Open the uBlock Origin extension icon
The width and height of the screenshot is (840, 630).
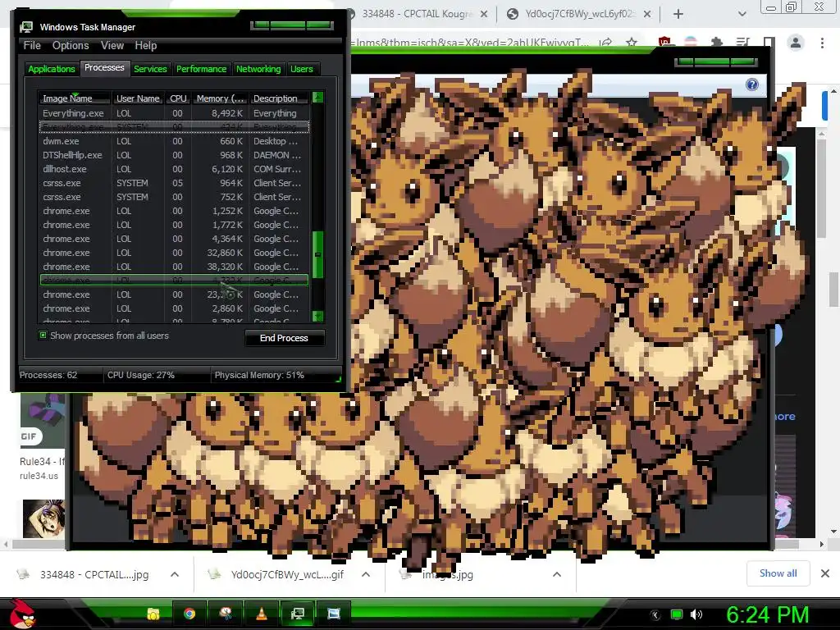pos(664,42)
